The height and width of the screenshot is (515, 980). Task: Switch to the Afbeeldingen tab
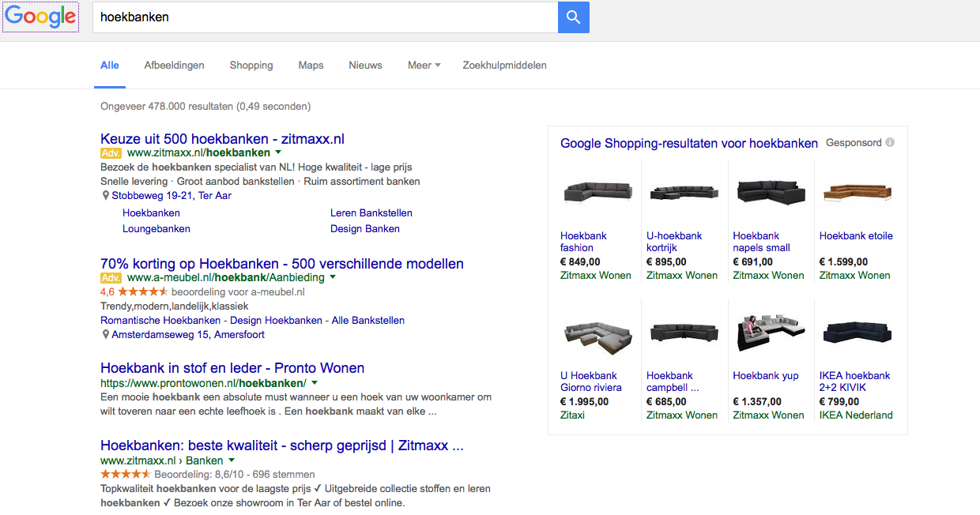pyautogui.click(x=174, y=65)
